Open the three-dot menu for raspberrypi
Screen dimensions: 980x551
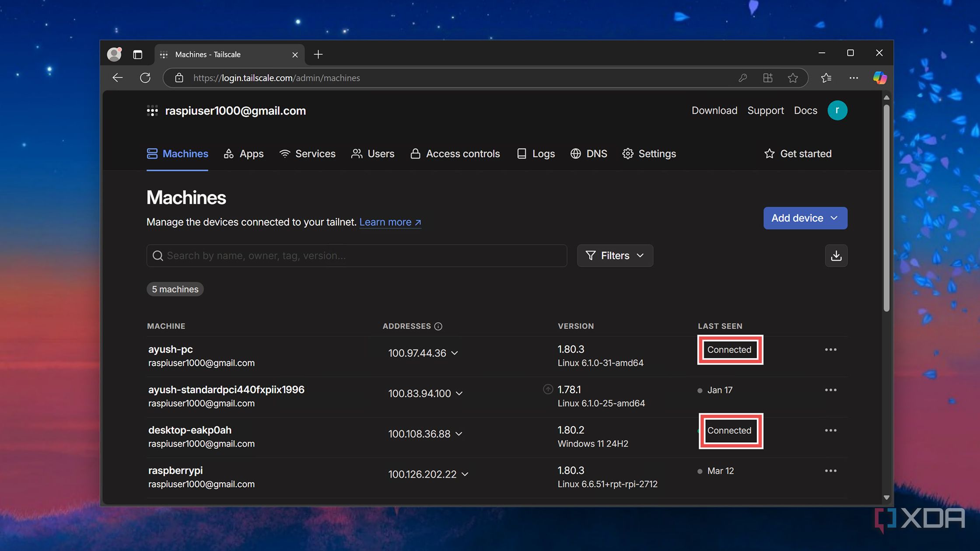coord(830,471)
